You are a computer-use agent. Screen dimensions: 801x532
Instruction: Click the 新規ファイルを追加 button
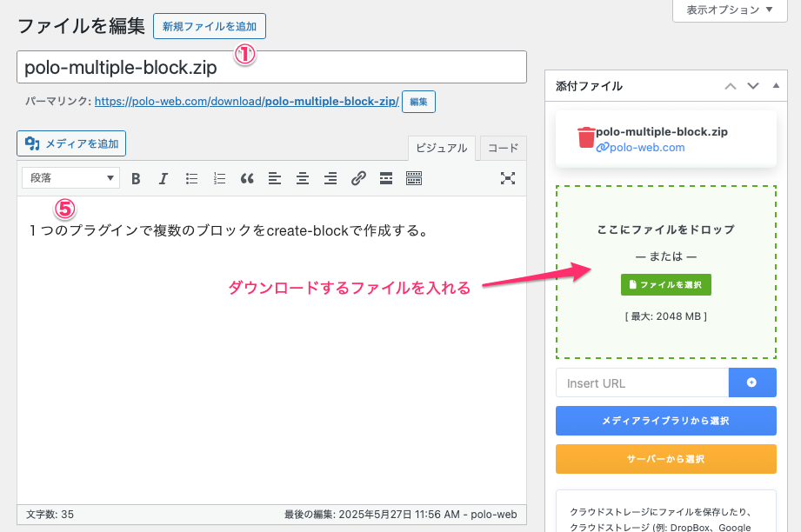coord(210,26)
